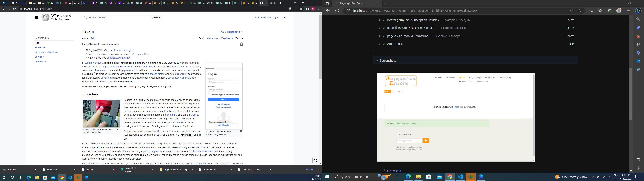The width and height of the screenshot is (644, 181).
Task: Jump to Procedure in Contents
Action: (x=40, y=47)
